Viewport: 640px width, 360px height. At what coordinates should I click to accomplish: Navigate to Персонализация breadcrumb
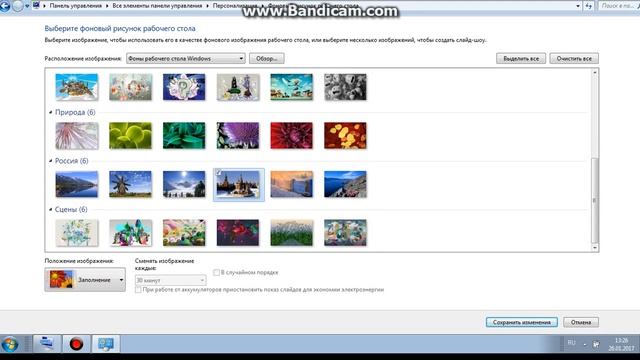[x=235, y=6]
